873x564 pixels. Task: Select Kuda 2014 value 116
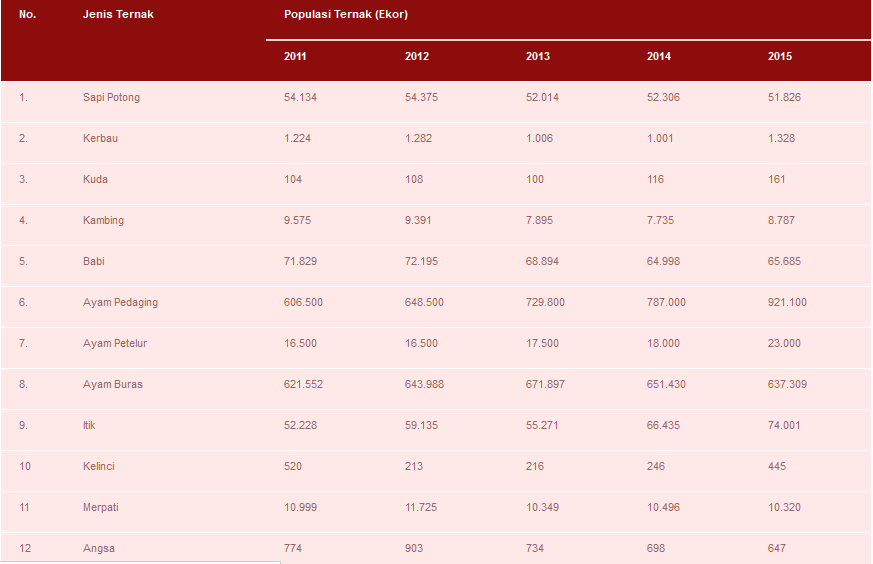pos(655,179)
